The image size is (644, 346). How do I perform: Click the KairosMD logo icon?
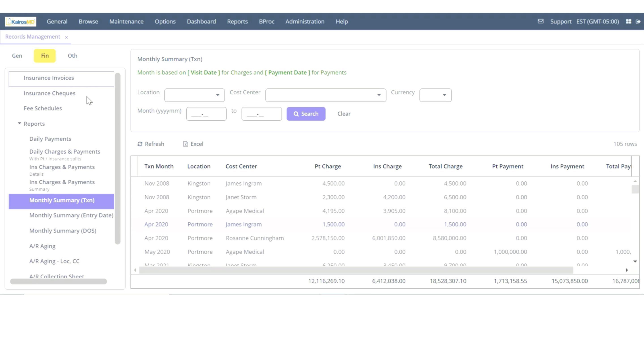point(21,22)
